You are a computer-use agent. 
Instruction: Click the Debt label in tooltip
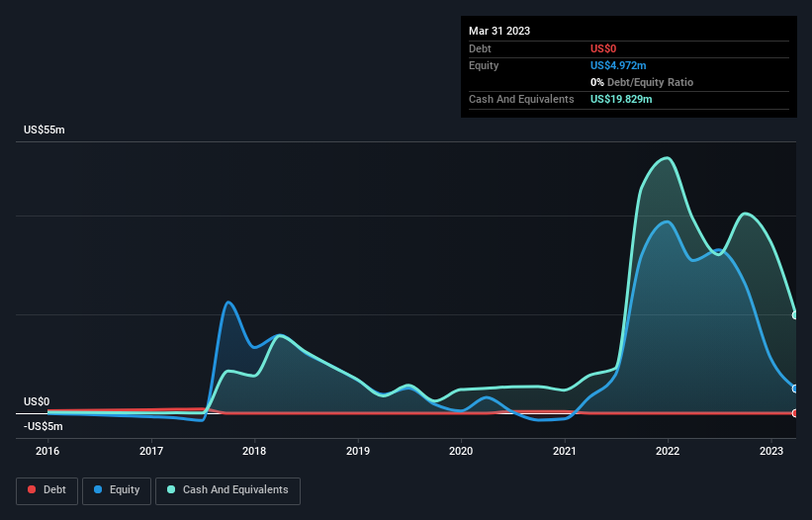(480, 48)
